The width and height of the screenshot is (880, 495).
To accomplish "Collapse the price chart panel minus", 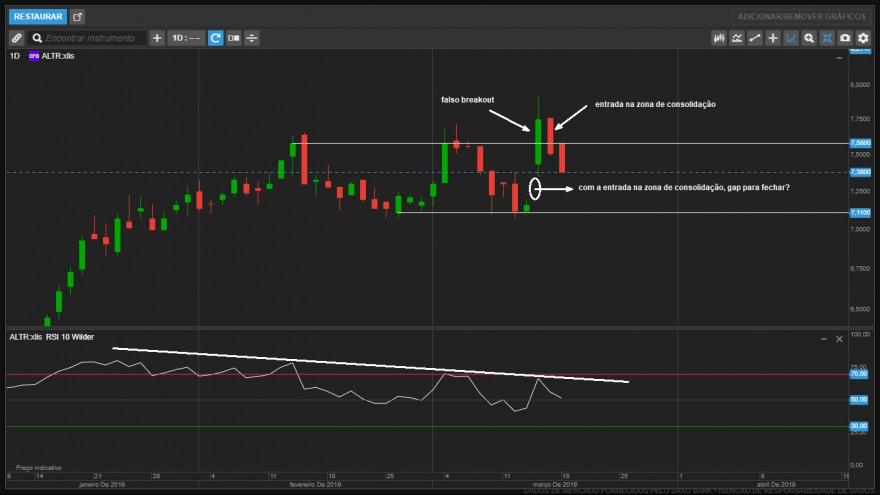I will click(x=839, y=58).
